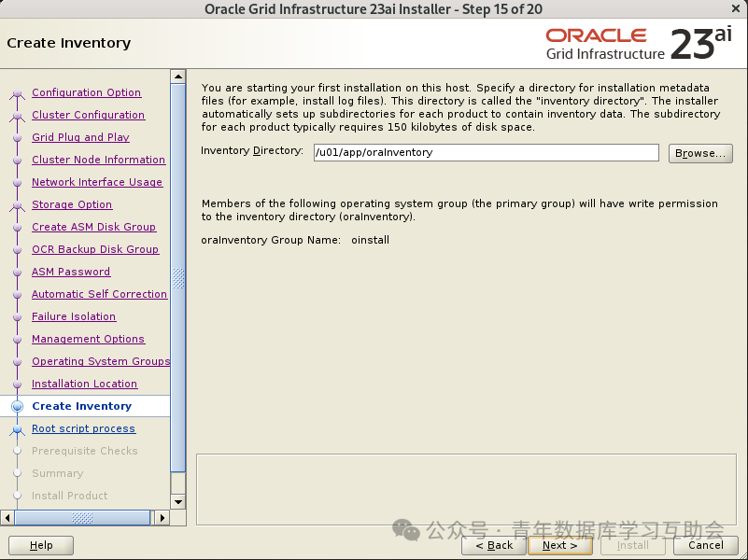Jump to Network Interface Usage step

(97, 182)
